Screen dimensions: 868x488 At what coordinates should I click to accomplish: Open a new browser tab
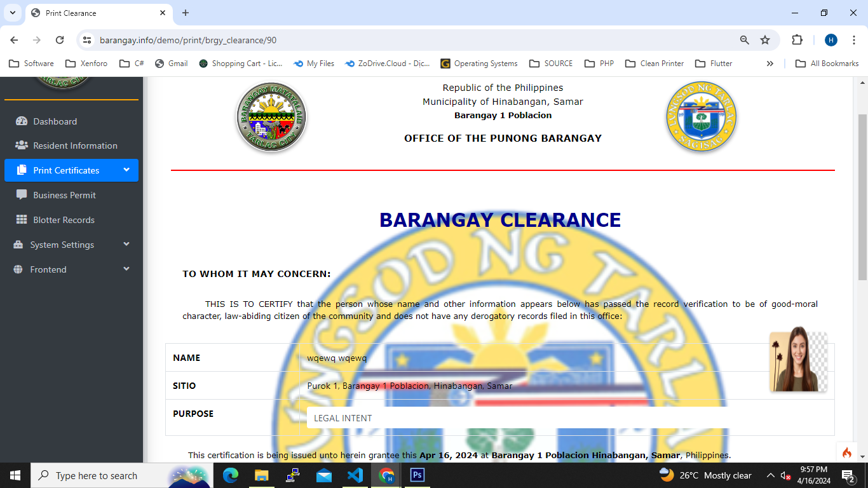(186, 13)
